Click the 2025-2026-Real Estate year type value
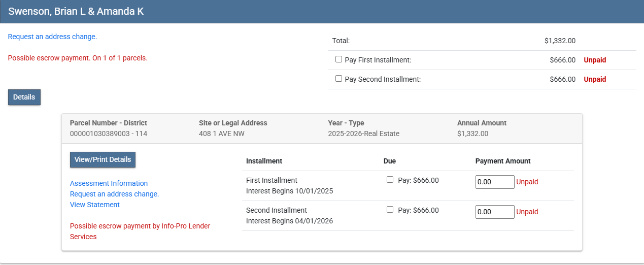 363,134
